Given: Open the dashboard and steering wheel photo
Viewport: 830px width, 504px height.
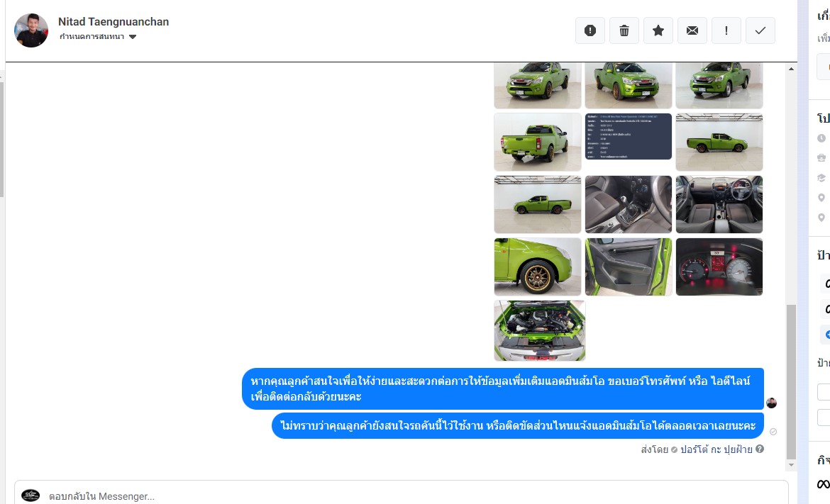Looking at the screenshot, I should coord(719,204).
